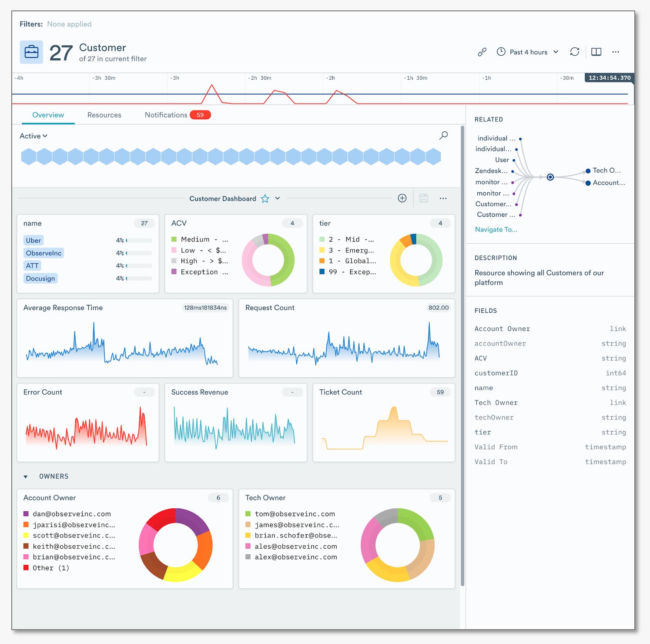Click the Customer briefcase icon
650x644 pixels.
(31, 52)
